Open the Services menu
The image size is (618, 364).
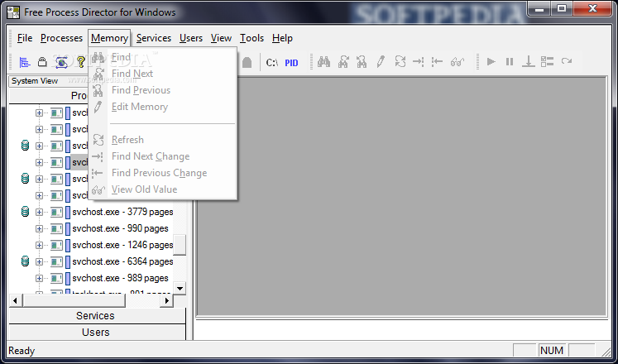tap(154, 38)
